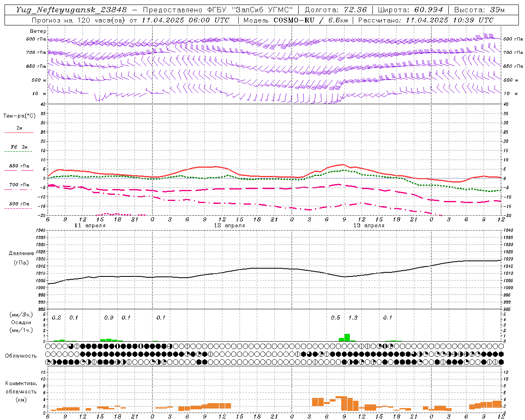Click the Тем-ра(°C) axis title
525x420 pixels.
pyautogui.click(x=19, y=116)
